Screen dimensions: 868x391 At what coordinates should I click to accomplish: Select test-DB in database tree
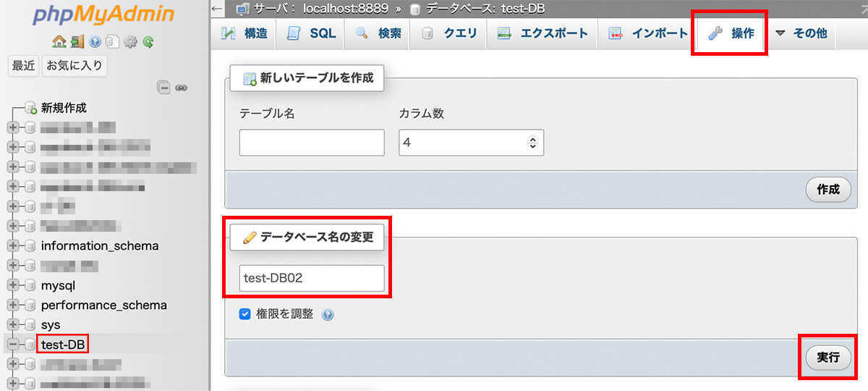(64, 344)
